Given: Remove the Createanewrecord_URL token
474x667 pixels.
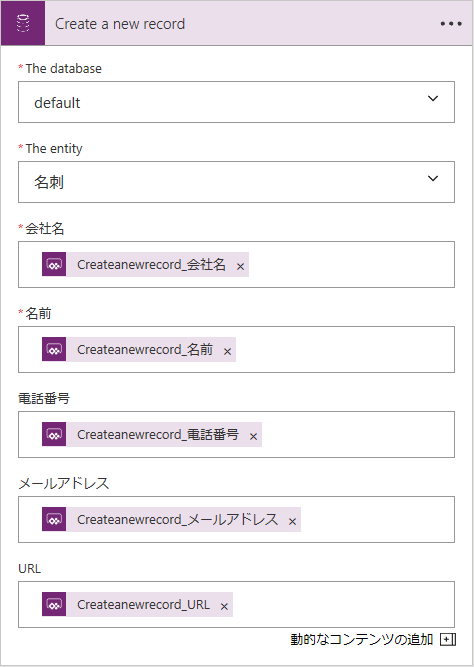Looking at the screenshot, I should 224,607.
